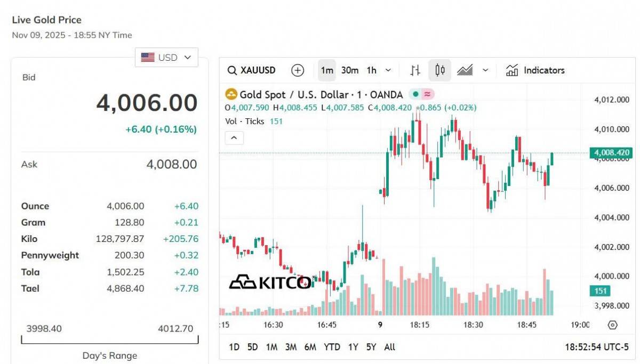Open the chart style dropdown arrow
This screenshot has height=364, width=640.
pyautogui.click(x=485, y=70)
